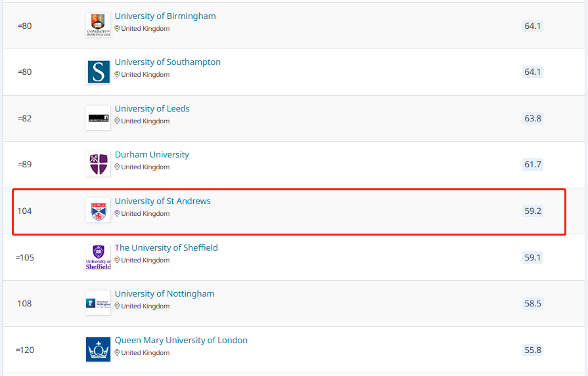This screenshot has width=588, height=376.
Task: Click the University of Southampton logo
Action: 98,72
